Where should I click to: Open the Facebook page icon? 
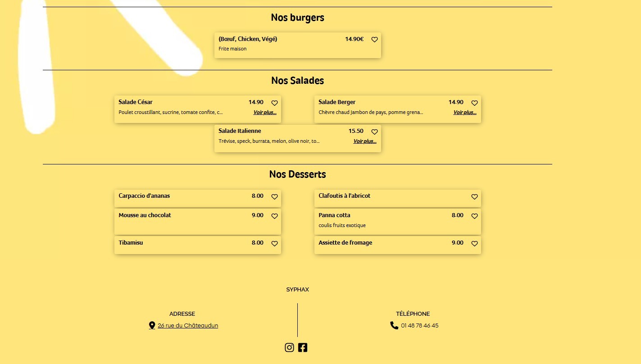click(303, 347)
